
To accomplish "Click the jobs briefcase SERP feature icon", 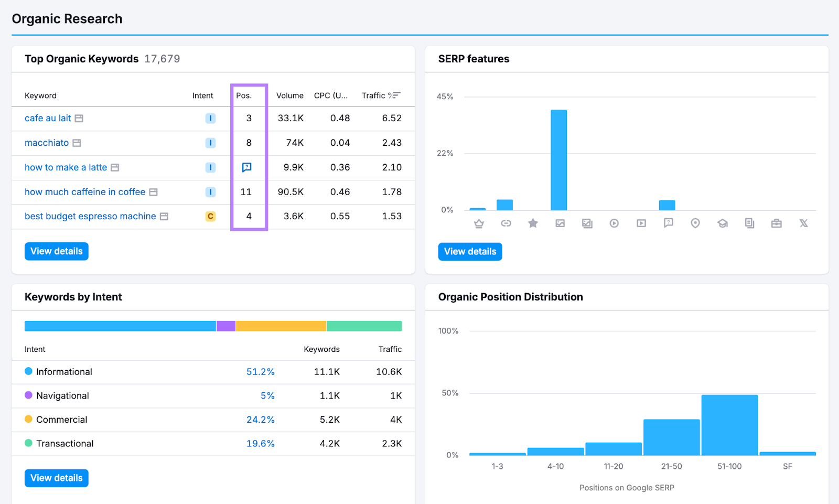I will pyautogui.click(x=777, y=223).
